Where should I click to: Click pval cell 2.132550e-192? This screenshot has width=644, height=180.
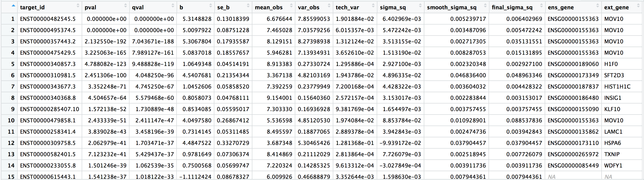(105, 41)
